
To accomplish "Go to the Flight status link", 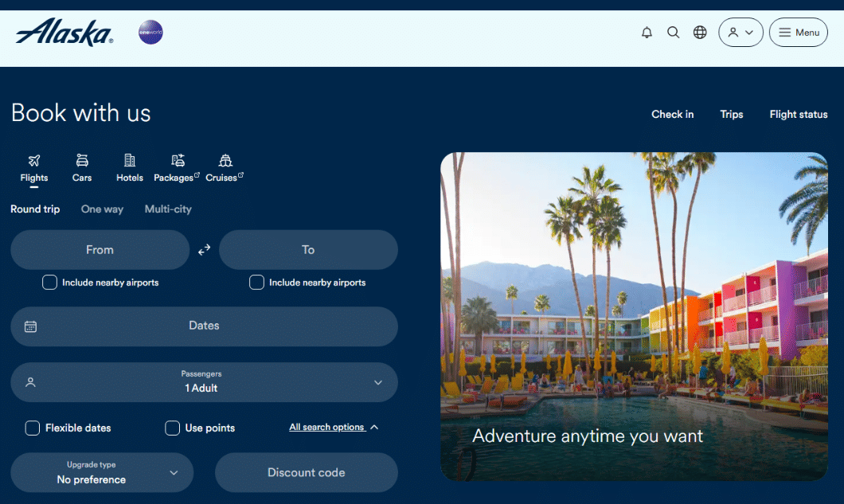I will pos(798,115).
